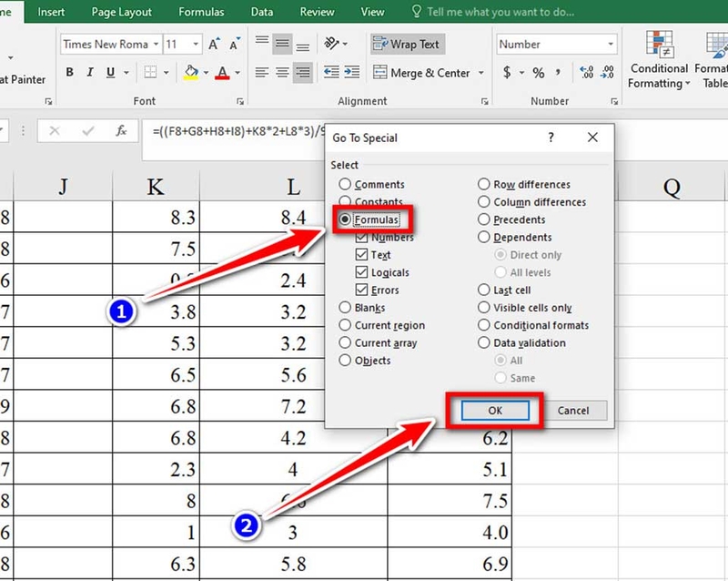Open the Review ribbon tab

(316, 12)
